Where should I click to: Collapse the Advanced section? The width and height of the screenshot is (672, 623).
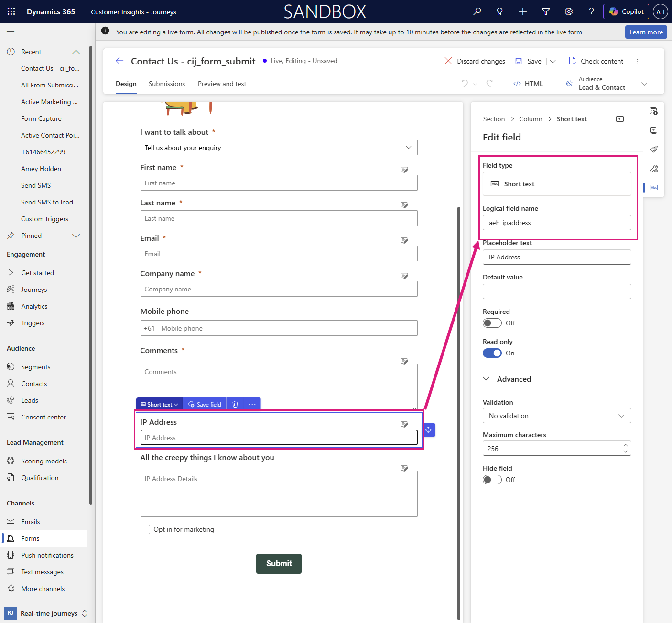(x=487, y=379)
